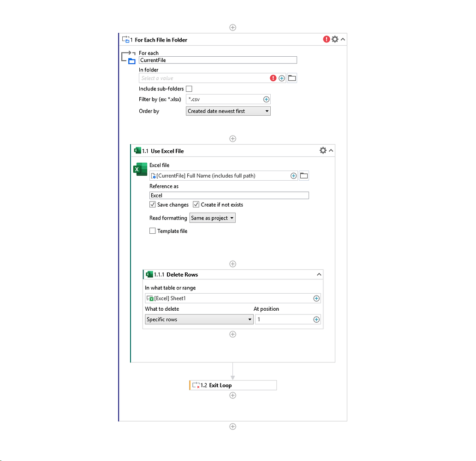Click variable selector on the Excel file field
The height and width of the screenshot is (461, 476).
click(293, 176)
